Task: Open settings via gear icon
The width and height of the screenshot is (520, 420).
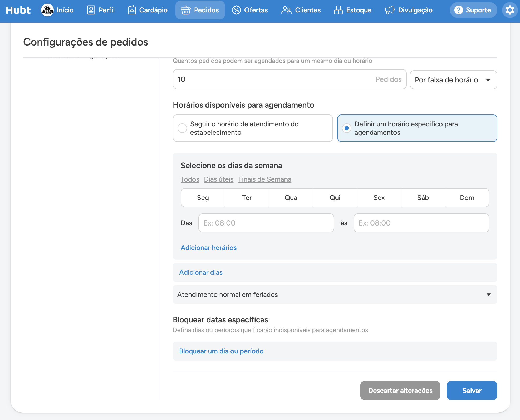Action: tap(510, 10)
